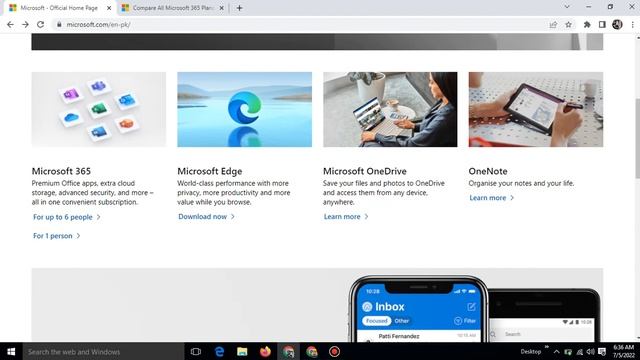
Task: Follow the For up to 6 people link
Action: 67,217
